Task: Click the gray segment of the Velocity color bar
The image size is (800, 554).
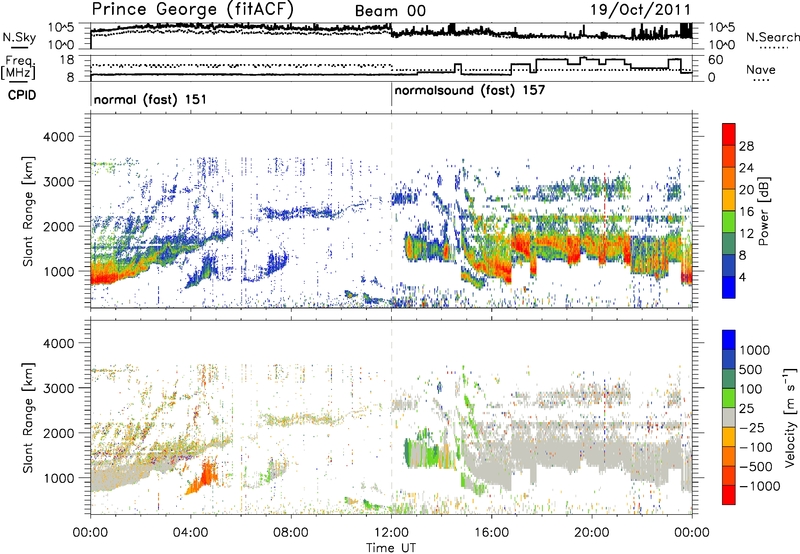Action: 729,418
